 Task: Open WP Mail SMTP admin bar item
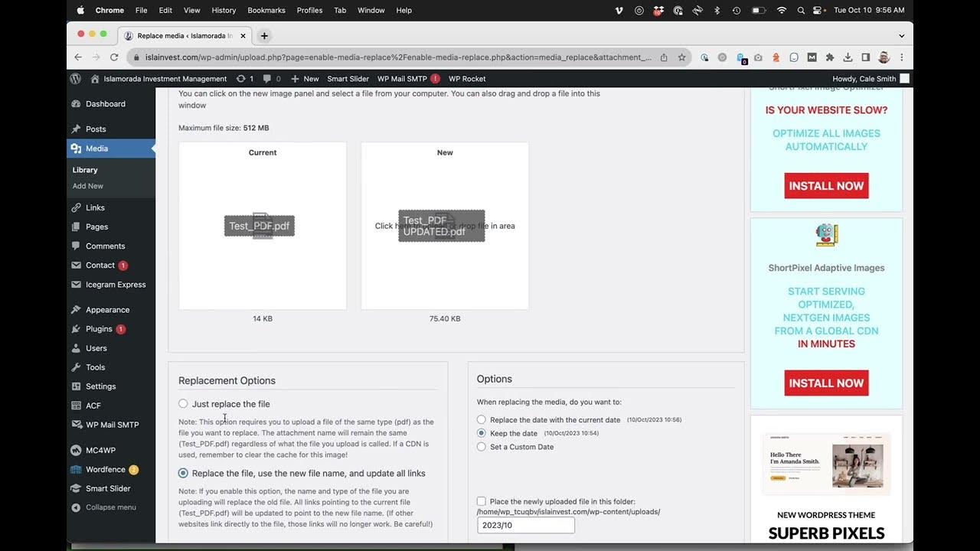pyautogui.click(x=408, y=79)
